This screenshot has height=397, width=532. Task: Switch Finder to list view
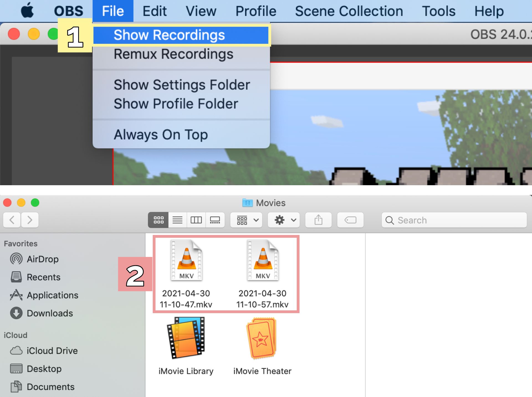[177, 220]
